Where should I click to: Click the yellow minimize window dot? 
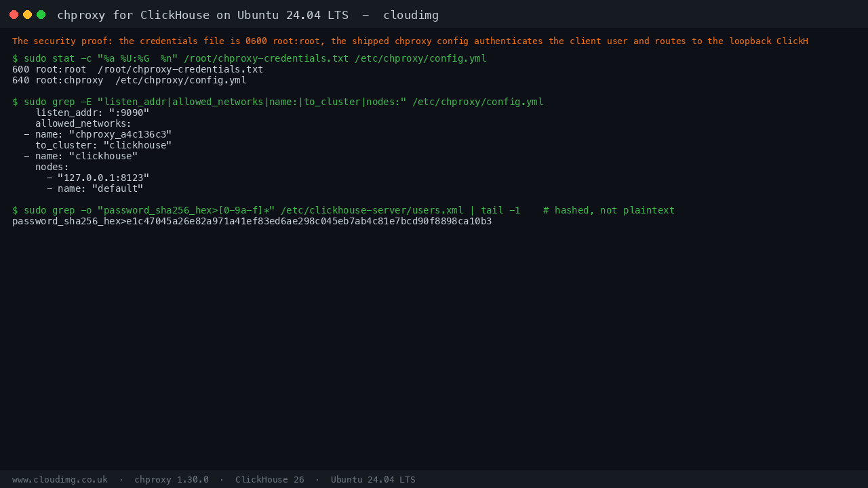point(27,14)
